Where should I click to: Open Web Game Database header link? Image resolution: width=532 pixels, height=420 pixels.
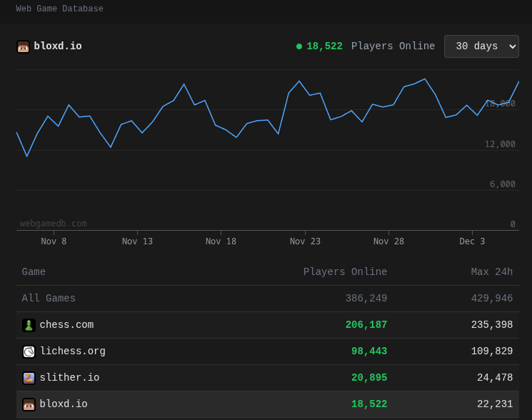tap(59, 9)
